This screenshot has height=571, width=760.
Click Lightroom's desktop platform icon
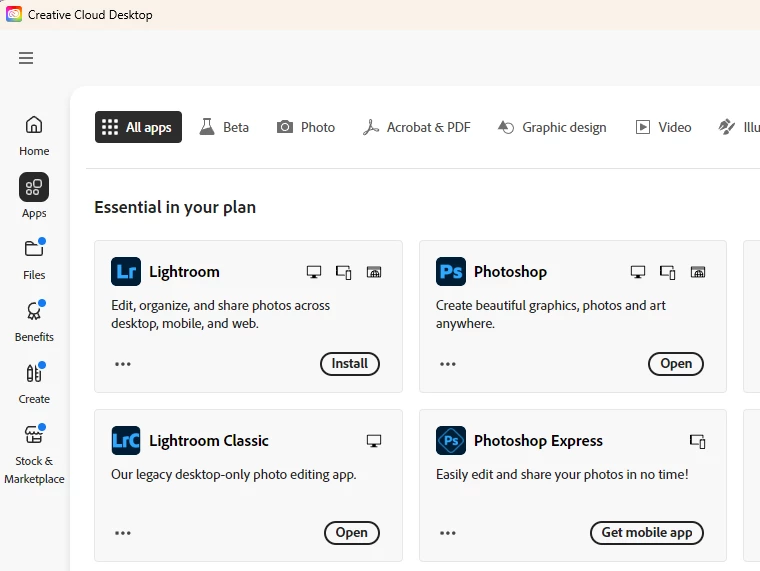click(314, 272)
